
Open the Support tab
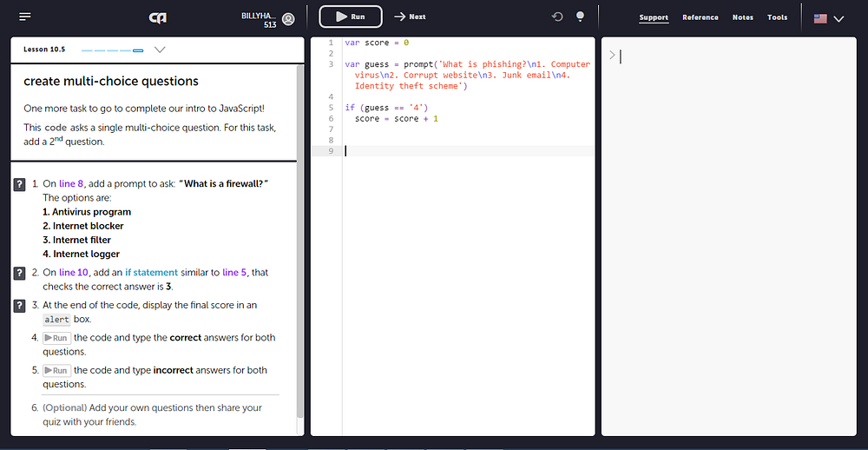point(654,17)
